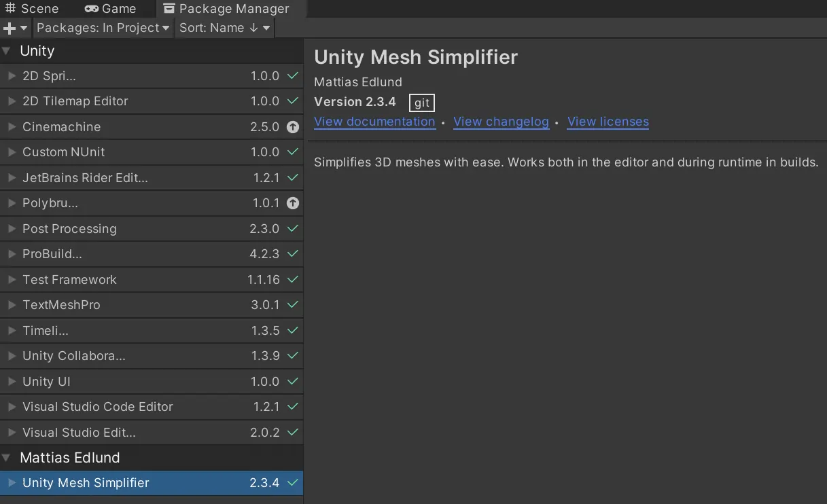The height and width of the screenshot is (504, 827).
Task: Open the Sort: Name dropdown
Action: [x=225, y=28]
